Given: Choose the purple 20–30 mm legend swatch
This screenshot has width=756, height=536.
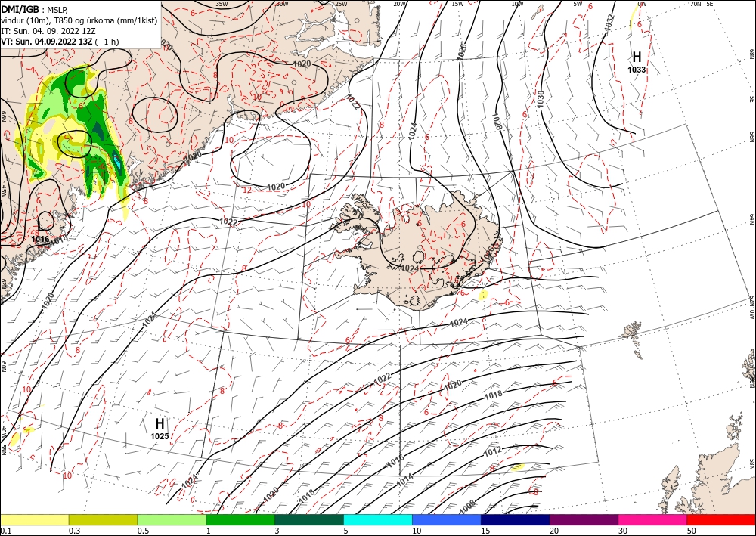Looking at the screenshot, I should [x=584, y=519].
